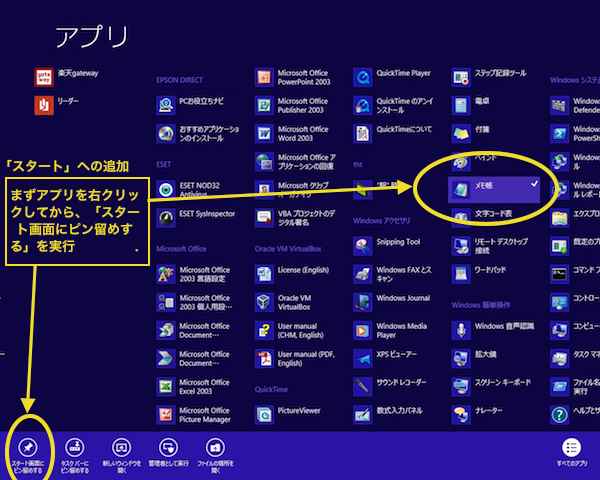Click the スクリーン キーボード label
This screenshot has height=480, width=600.
point(503,382)
